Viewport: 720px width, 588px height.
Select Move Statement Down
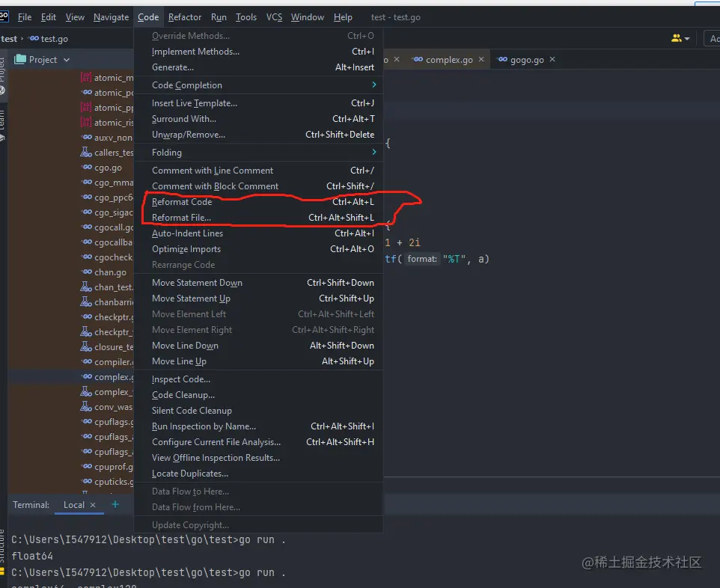[x=259, y=283]
